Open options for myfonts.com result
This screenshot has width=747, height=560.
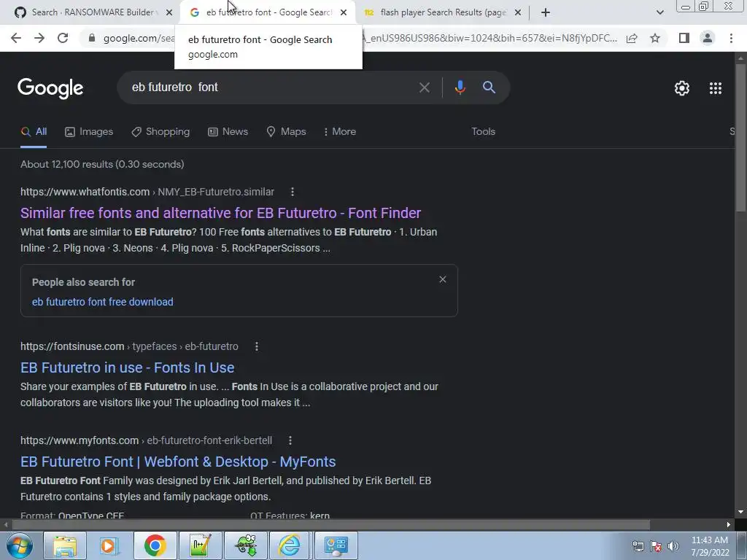(290, 440)
